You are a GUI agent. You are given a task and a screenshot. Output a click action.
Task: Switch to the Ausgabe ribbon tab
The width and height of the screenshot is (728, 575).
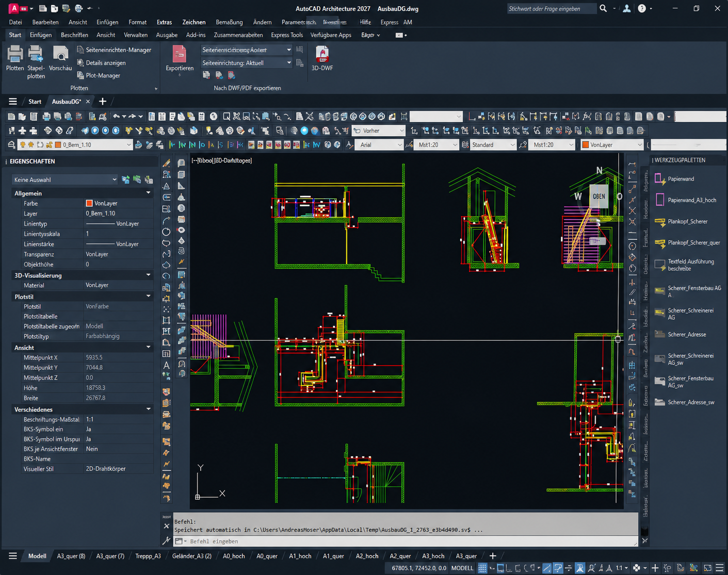(167, 35)
